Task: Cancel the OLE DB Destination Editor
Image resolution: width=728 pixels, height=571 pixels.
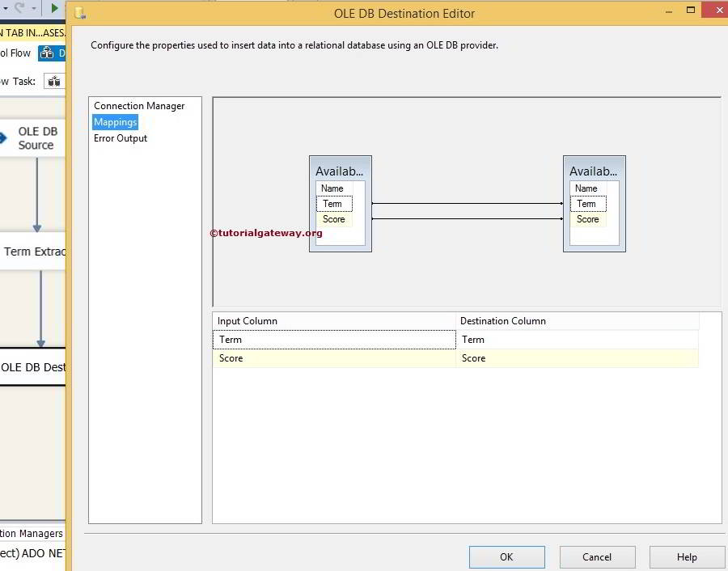Action: pos(597,556)
